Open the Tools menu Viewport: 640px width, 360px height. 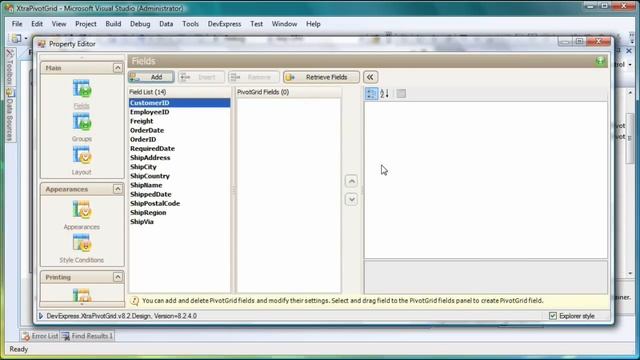(190, 24)
